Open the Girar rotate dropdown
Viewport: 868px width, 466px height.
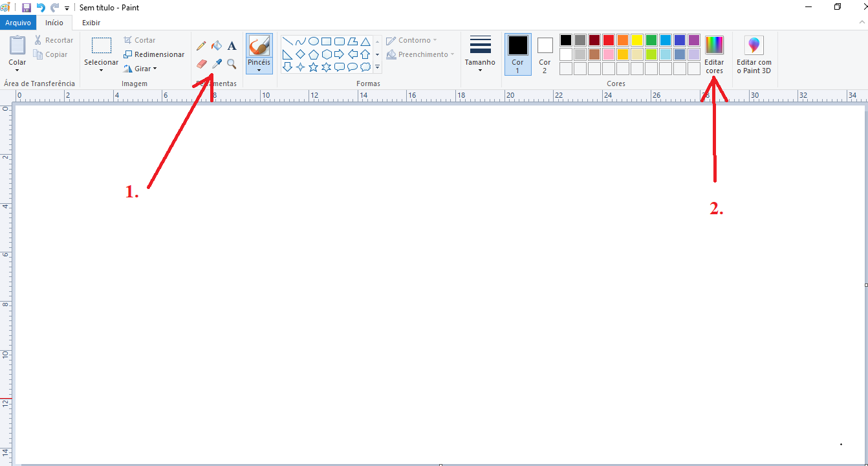pos(141,69)
